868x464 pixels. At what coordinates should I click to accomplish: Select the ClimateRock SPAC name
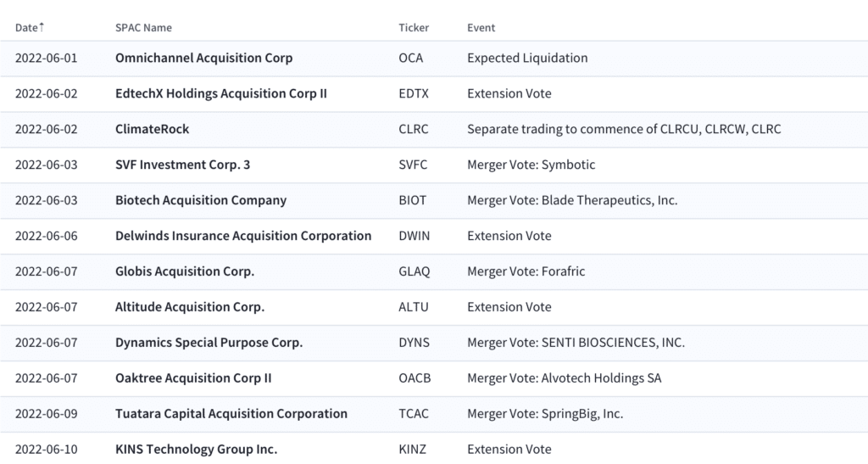click(x=153, y=129)
